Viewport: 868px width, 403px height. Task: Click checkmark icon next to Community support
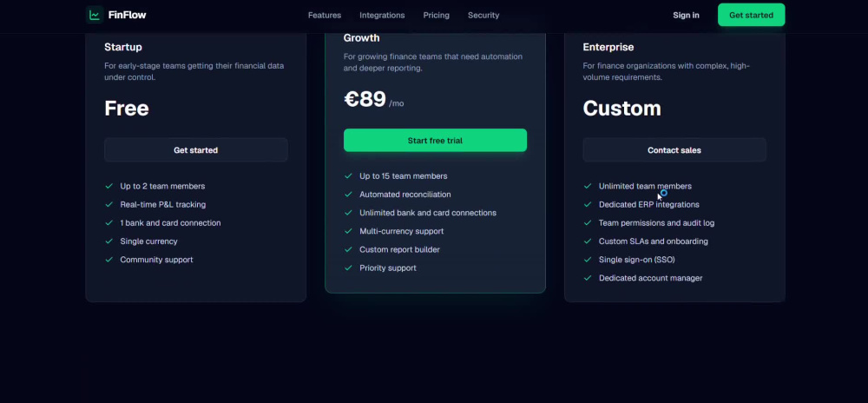point(109,260)
